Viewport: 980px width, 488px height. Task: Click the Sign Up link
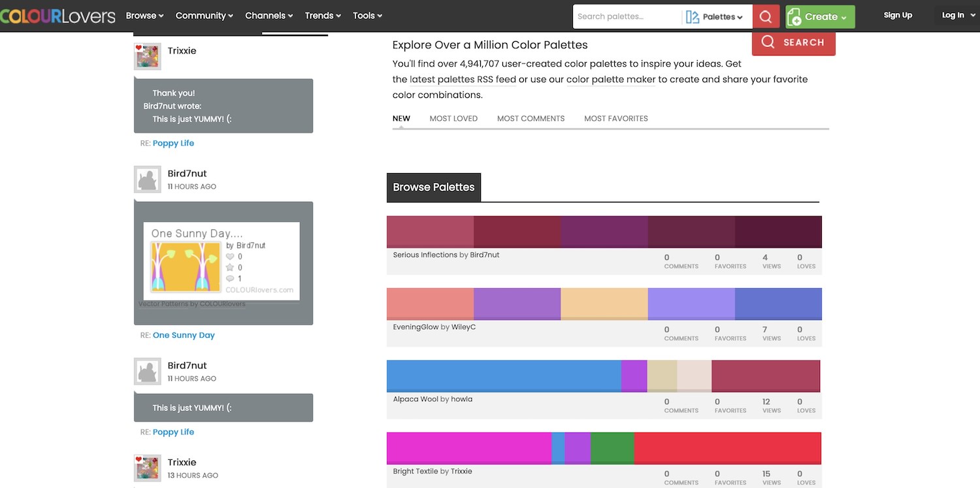[898, 16]
